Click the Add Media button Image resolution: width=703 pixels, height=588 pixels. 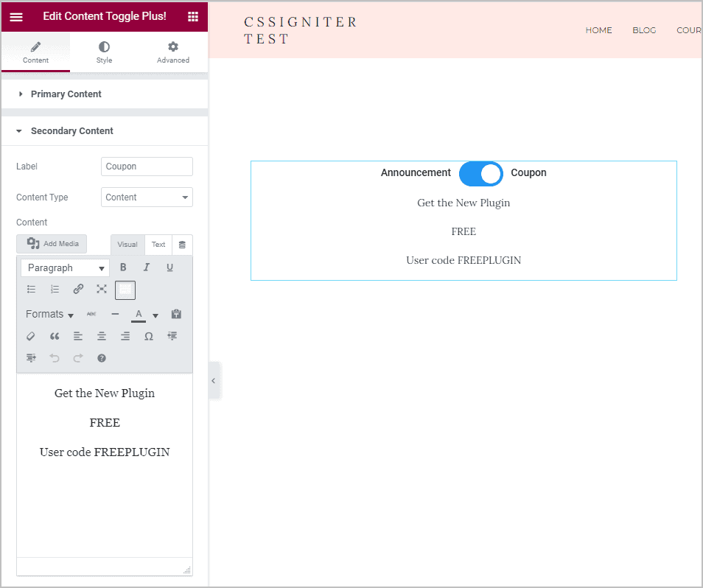click(52, 243)
